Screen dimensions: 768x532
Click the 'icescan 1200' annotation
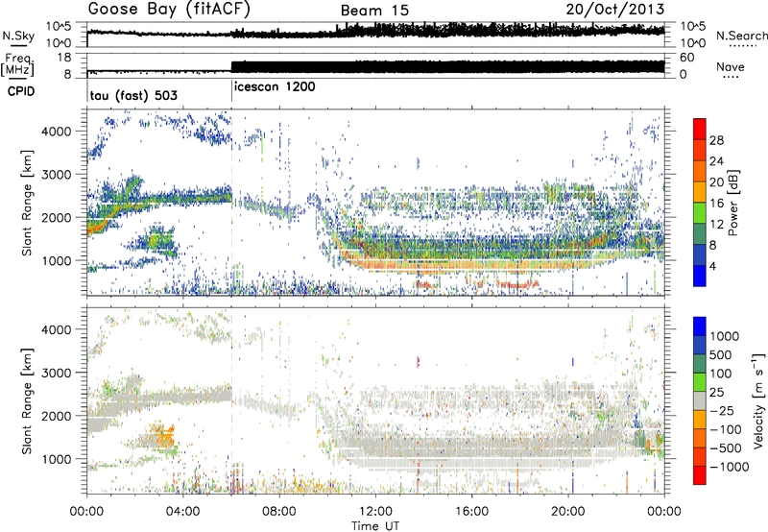tap(275, 86)
